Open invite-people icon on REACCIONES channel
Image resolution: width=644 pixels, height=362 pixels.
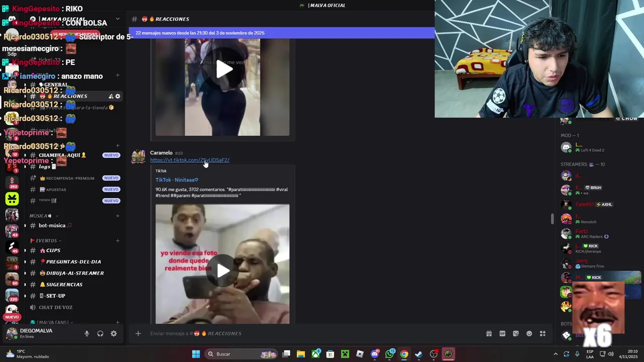111,96
